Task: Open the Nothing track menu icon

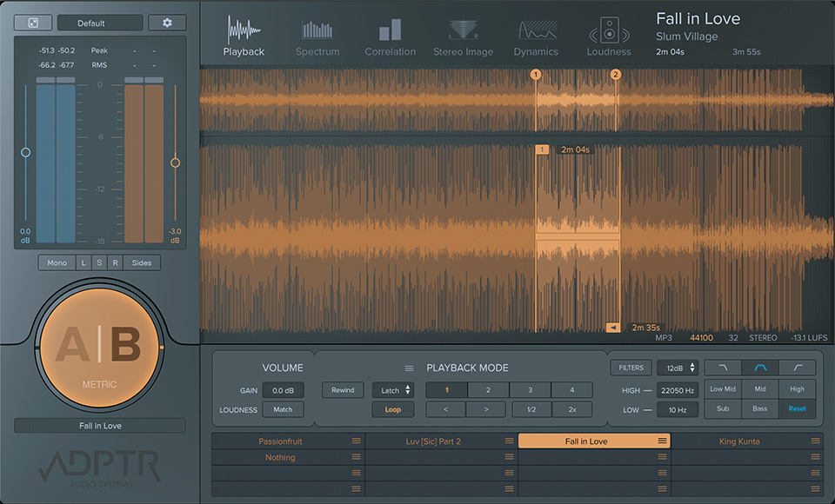Action: point(357,457)
